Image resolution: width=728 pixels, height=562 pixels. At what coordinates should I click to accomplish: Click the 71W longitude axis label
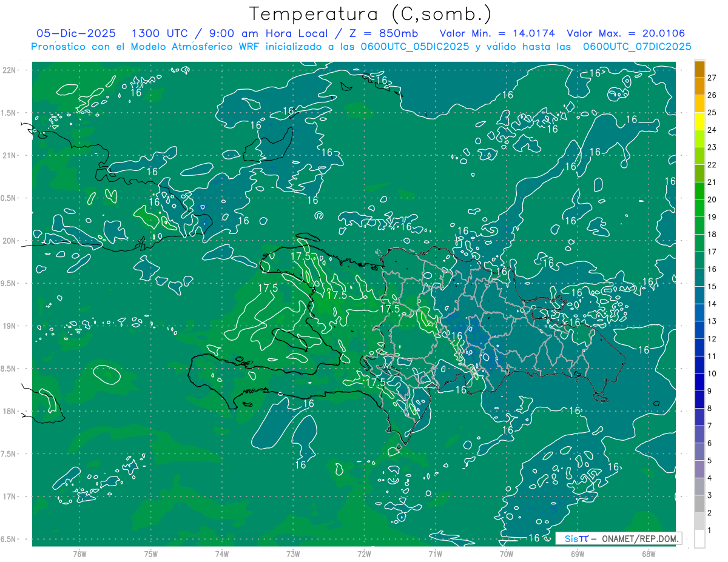[x=435, y=554]
